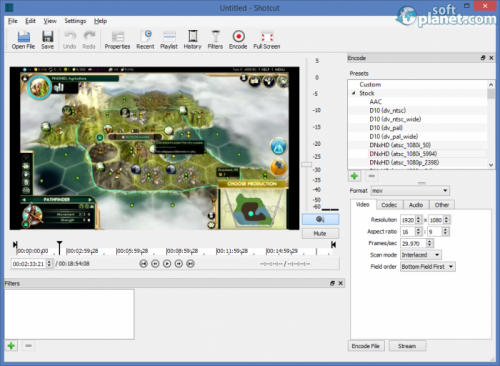Viewport: 500px width, 366px height.
Task: Click the Save toolbar icon
Action: (x=47, y=40)
